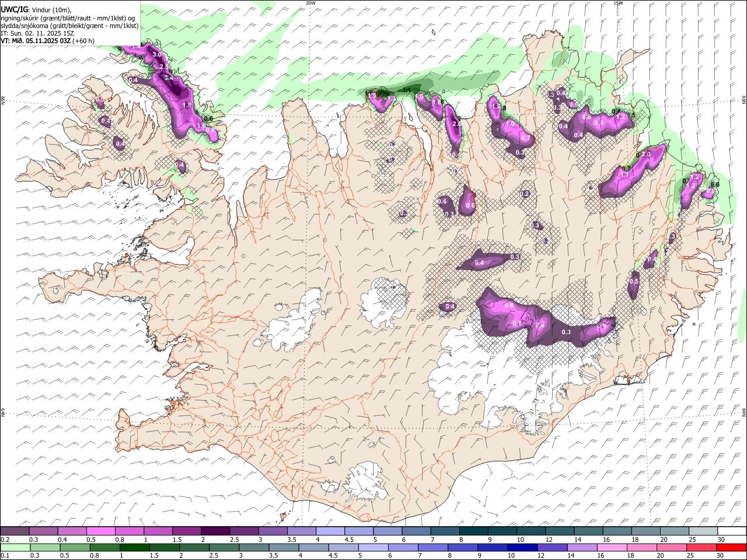
Task: Click the '12' label in the top legend row
Action: (x=549, y=540)
